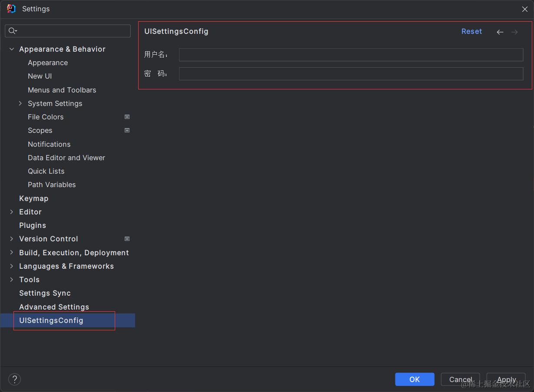Image resolution: width=534 pixels, height=392 pixels.
Task: Open Notifications settings
Action: (49, 144)
